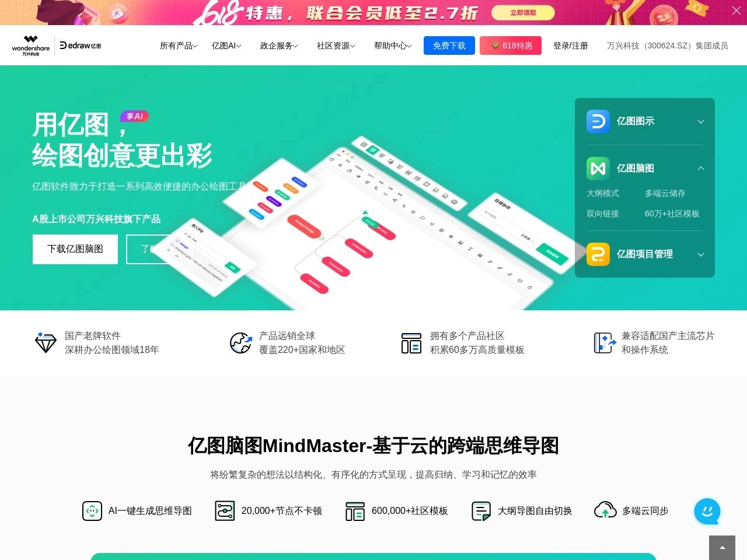Open the 社区资源 menu
This screenshot has height=560, width=747.
click(x=335, y=45)
